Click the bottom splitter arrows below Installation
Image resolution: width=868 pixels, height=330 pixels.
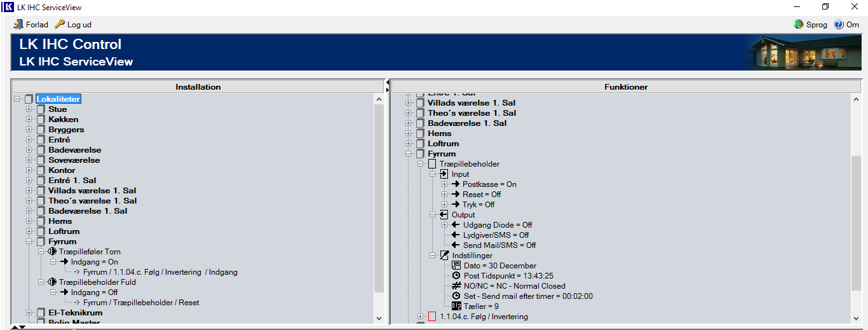[x=19, y=327]
